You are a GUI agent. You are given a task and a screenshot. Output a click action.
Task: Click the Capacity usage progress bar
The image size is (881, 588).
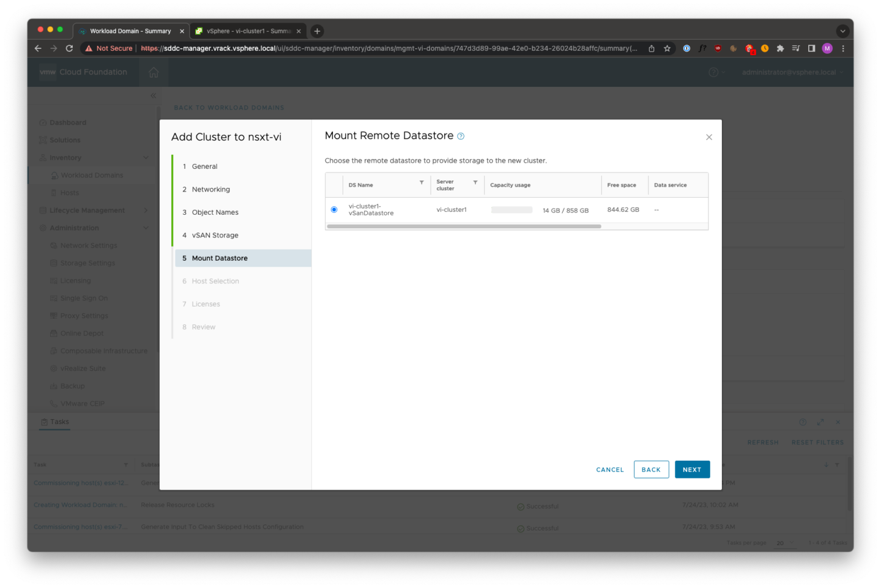tap(511, 209)
